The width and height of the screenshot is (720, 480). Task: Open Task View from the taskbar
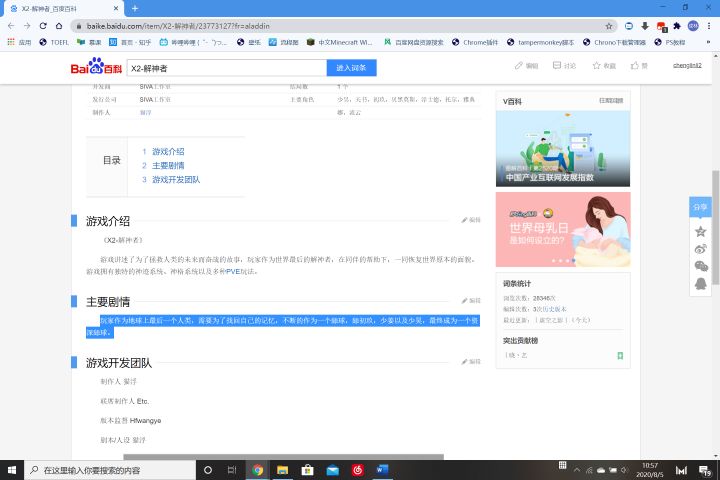pos(232,470)
